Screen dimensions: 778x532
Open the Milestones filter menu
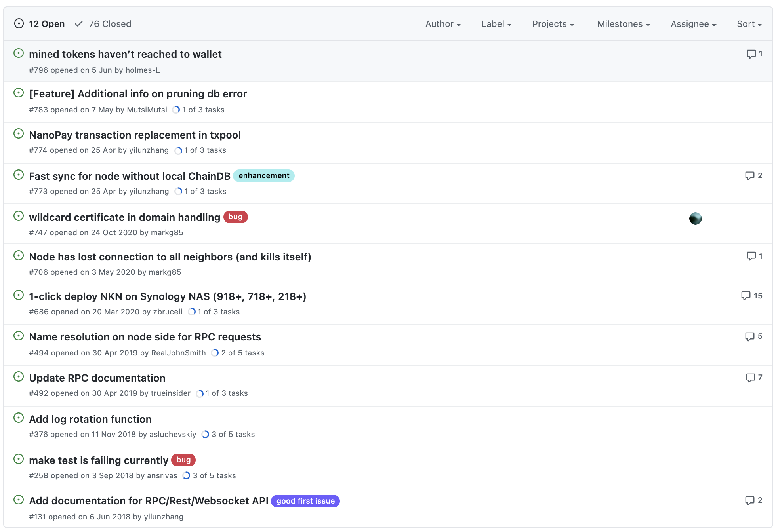pos(624,24)
